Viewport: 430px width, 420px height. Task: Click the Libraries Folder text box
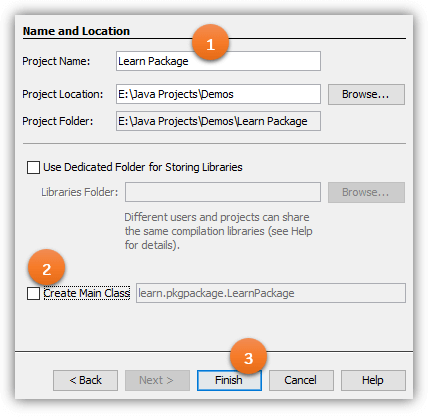point(223,192)
